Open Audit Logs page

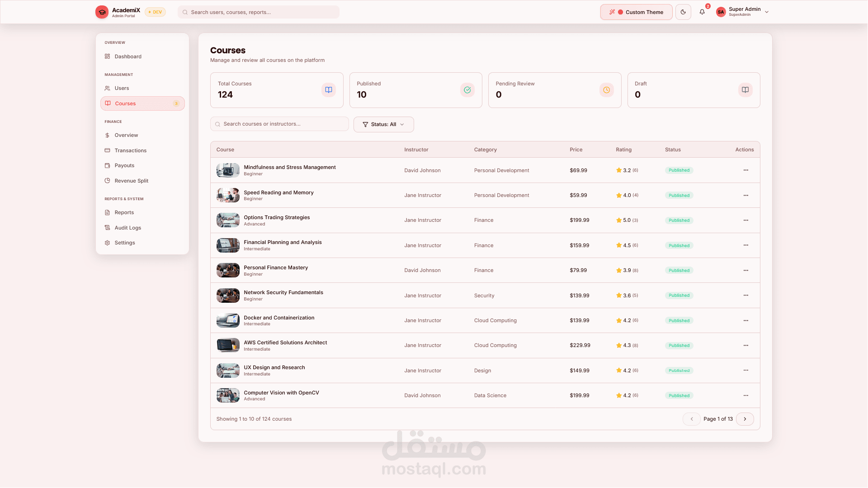pyautogui.click(x=127, y=228)
